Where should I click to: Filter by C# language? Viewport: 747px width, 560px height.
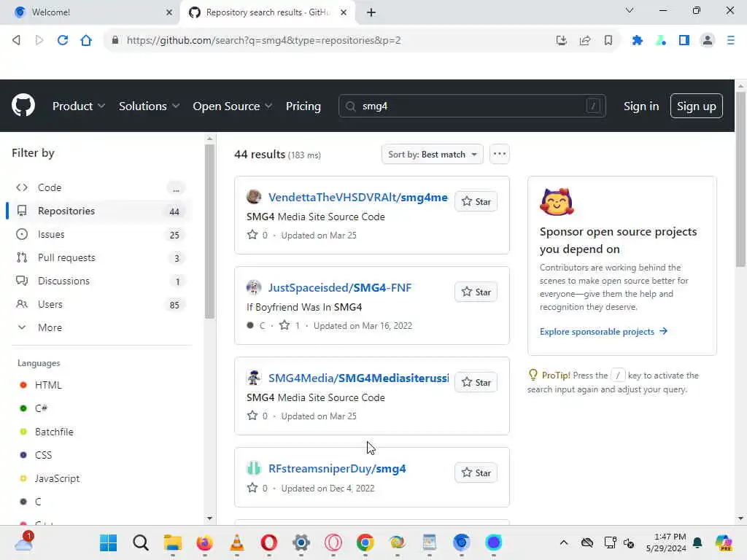pos(41,408)
